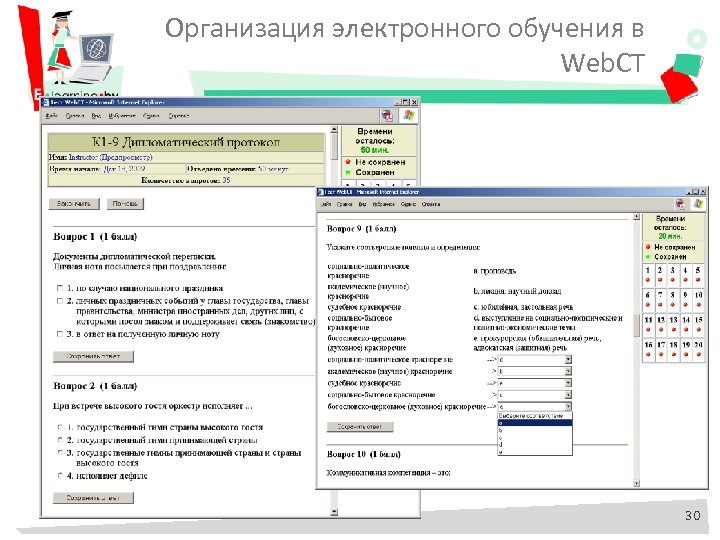Click the Windows flag logo in the front window toolbar
Image resolution: width=720 pixels, height=540 pixels.
[x=698, y=204]
